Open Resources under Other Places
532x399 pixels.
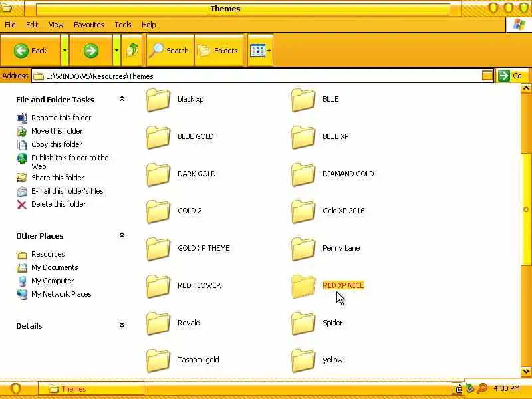[x=48, y=254]
